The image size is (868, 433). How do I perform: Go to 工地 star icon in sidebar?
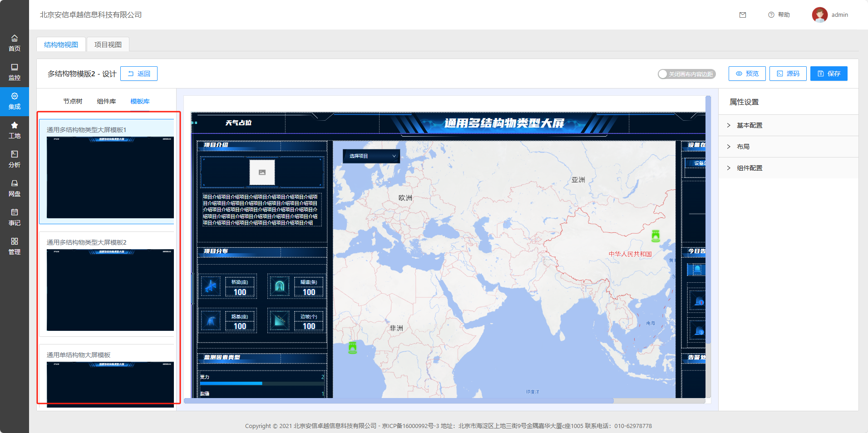15,125
